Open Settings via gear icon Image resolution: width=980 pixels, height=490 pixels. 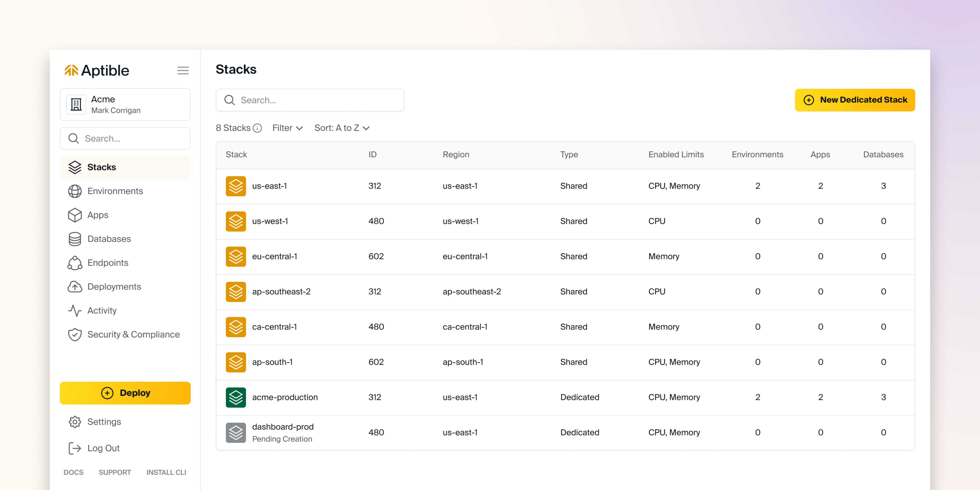pos(75,422)
